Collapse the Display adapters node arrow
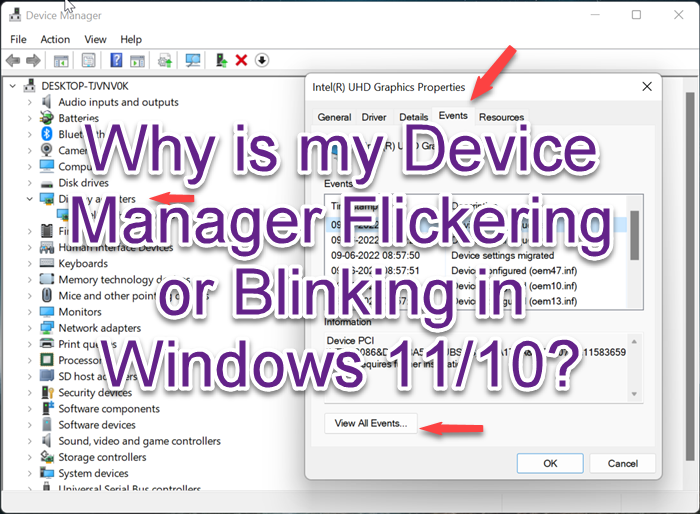 [x=29, y=199]
